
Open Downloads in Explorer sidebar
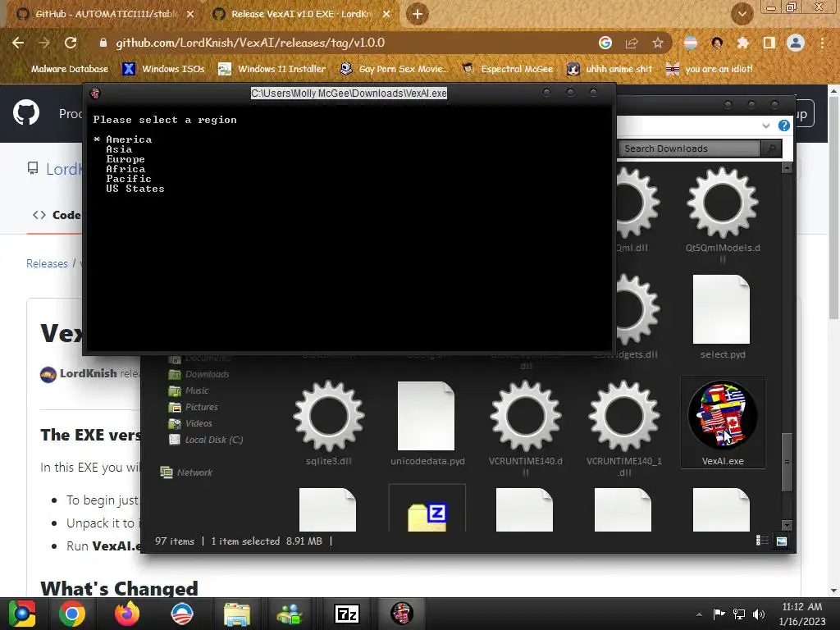[199, 374]
